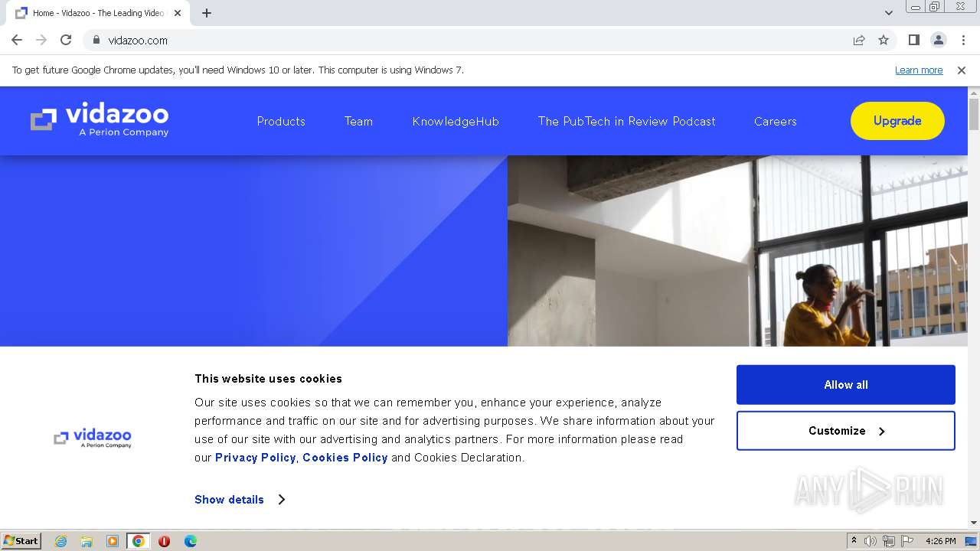The height and width of the screenshot is (551, 980).
Task: Click the hero video image of woman
Action: (x=737, y=251)
